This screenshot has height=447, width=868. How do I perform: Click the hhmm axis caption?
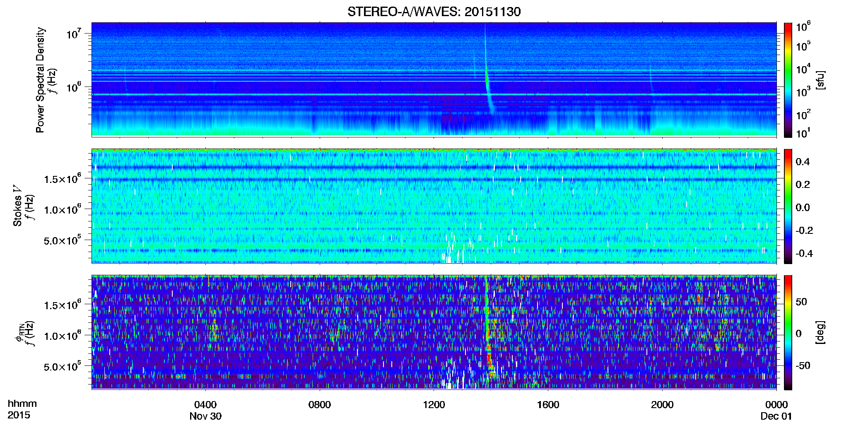22,404
